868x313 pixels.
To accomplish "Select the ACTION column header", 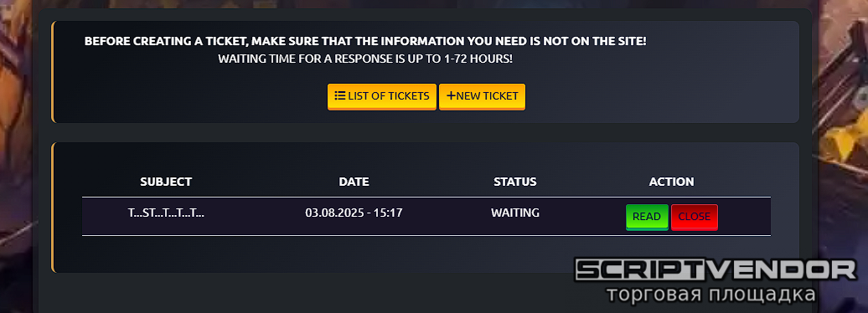I will point(671,182).
